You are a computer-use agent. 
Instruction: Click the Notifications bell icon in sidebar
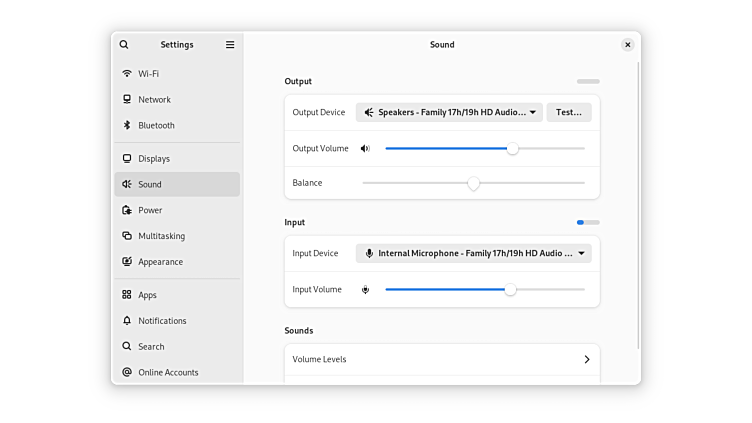coord(127,321)
